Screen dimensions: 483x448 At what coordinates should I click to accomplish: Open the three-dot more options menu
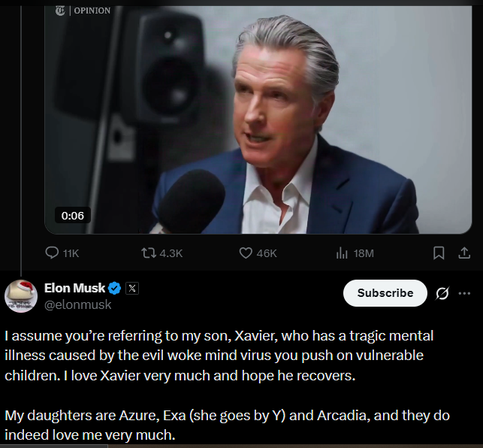[464, 293]
